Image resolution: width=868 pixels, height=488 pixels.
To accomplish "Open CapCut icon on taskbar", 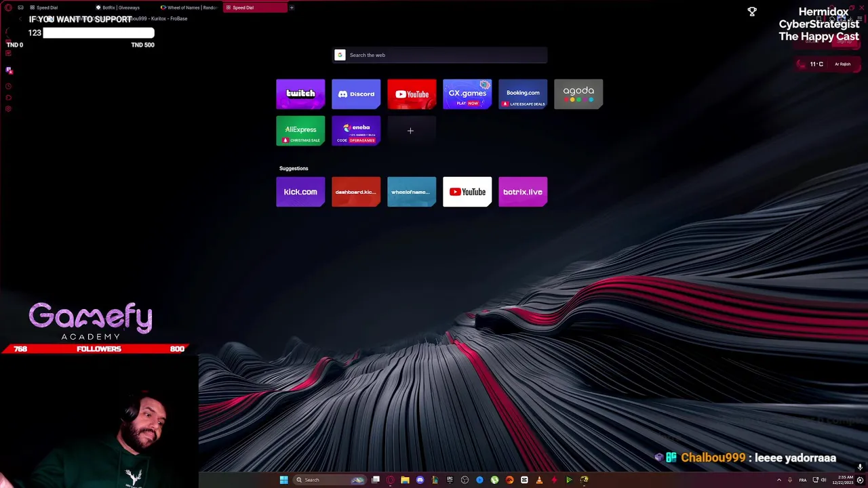I will [524, 480].
